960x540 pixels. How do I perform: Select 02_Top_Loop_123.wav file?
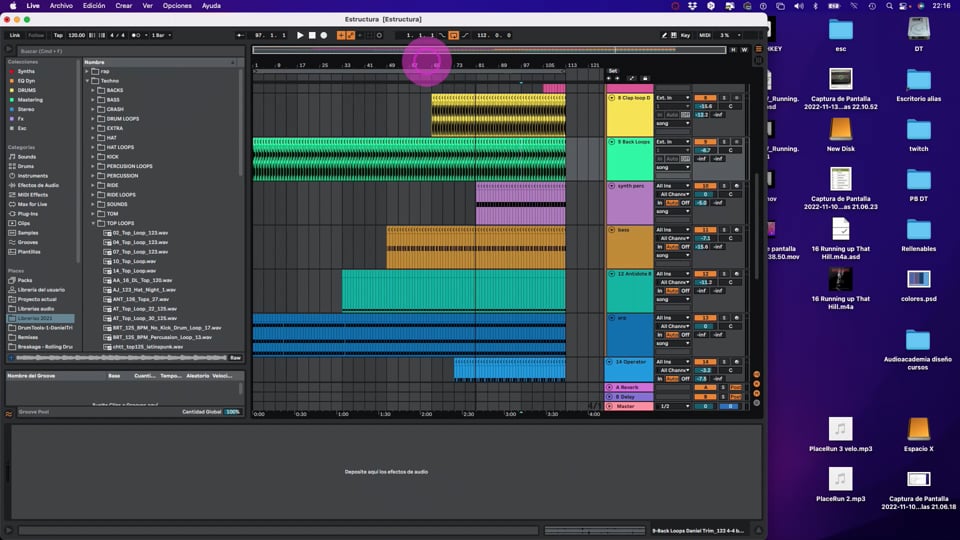tap(140, 233)
